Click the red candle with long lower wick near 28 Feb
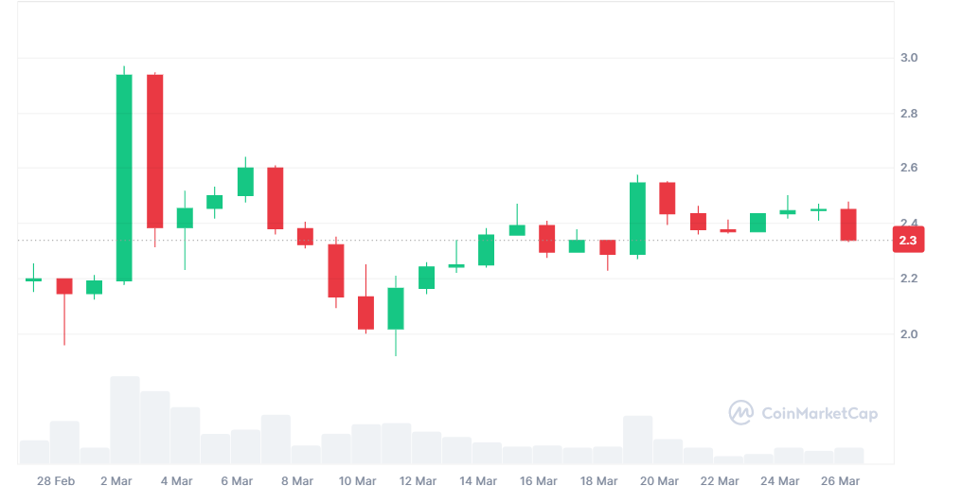980x504 pixels. tap(64, 286)
